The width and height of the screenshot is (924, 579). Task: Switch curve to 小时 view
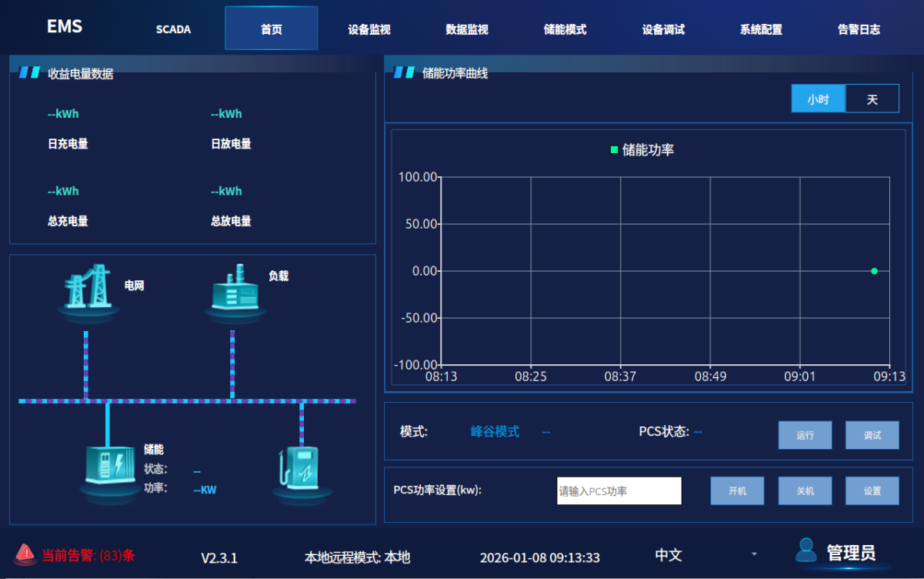[818, 99]
